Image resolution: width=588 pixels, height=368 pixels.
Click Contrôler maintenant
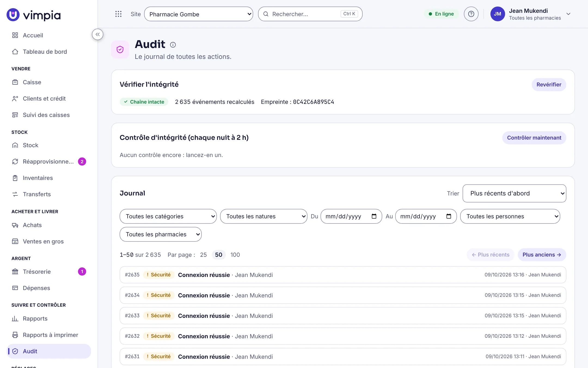[534, 138]
